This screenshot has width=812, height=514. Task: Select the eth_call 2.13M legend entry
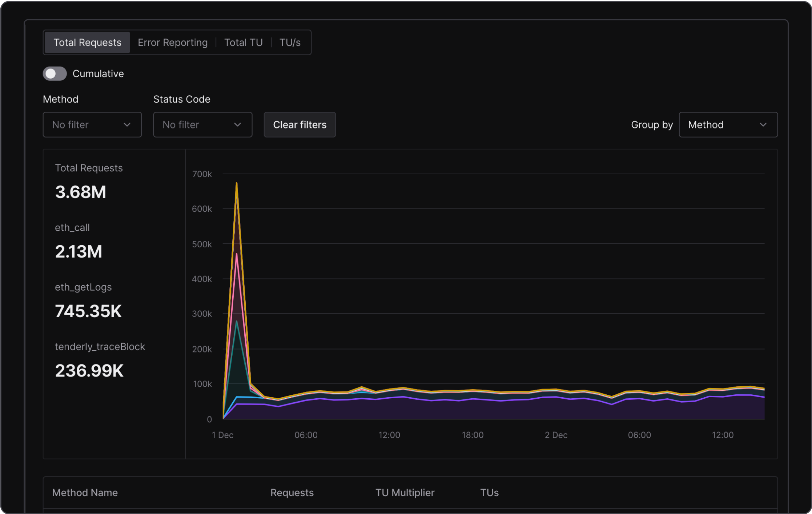(79, 251)
